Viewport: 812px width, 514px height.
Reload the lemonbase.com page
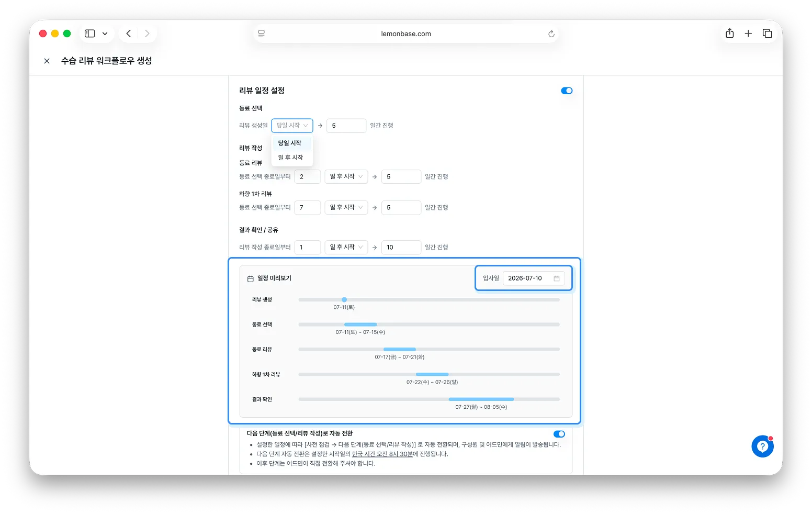[x=551, y=34]
